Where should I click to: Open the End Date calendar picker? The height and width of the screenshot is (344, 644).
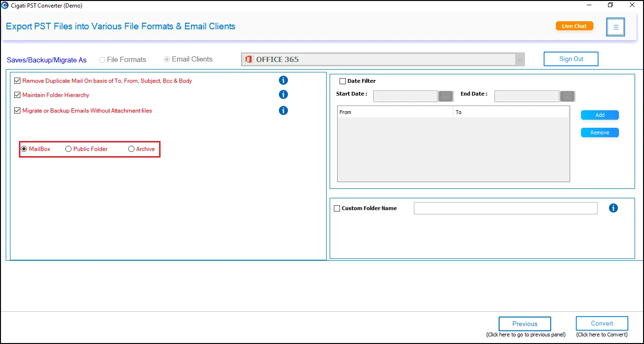[x=567, y=96]
